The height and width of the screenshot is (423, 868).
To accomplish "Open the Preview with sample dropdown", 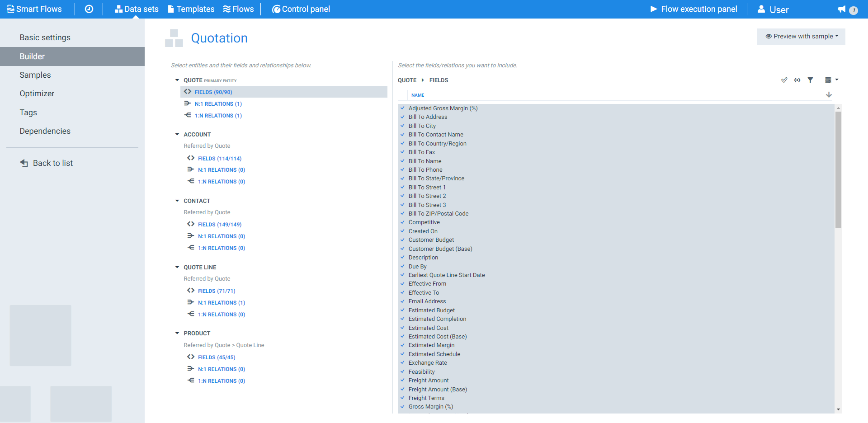I will click(801, 36).
